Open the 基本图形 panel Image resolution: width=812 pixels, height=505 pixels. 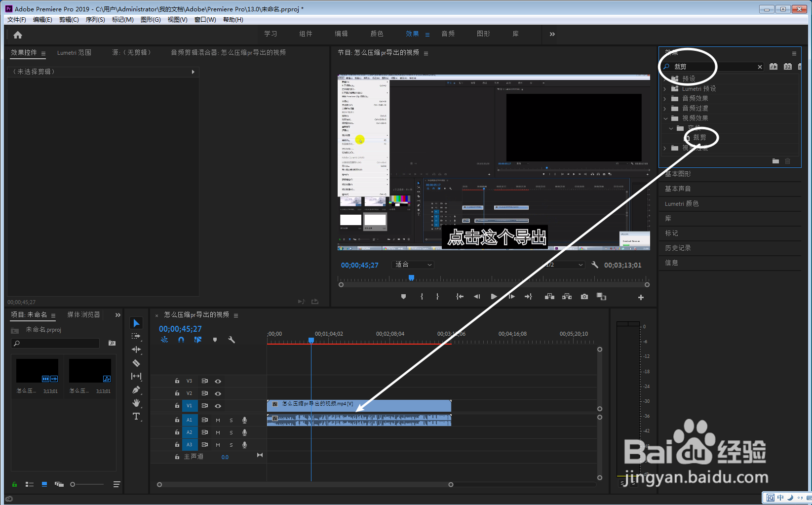pos(678,174)
